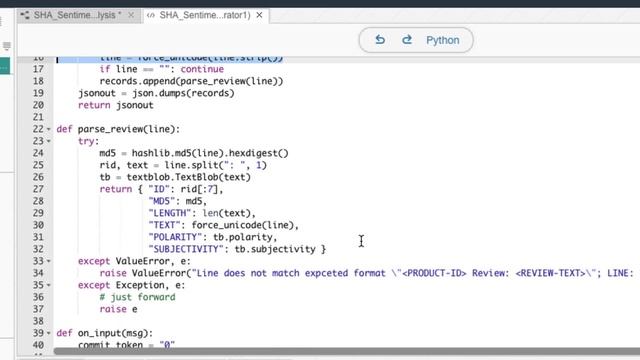
Task: Click the list icon in left sidebar
Action: pos(7,46)
